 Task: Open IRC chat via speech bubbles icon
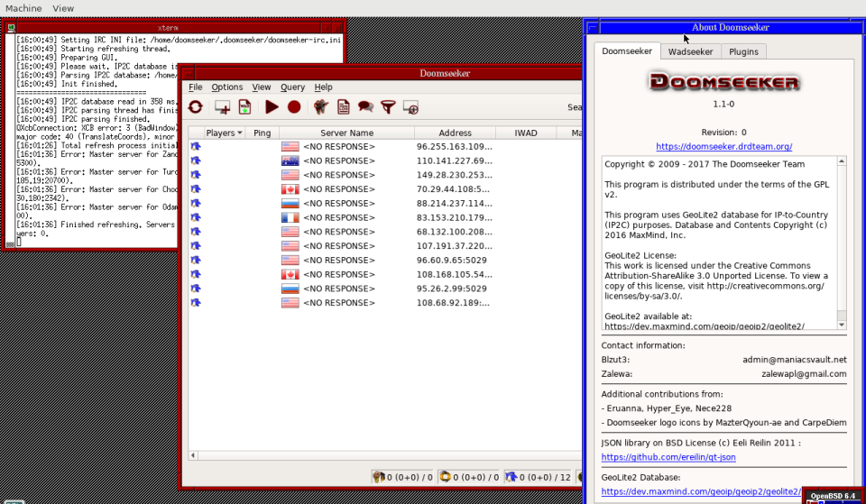point(365,107)
